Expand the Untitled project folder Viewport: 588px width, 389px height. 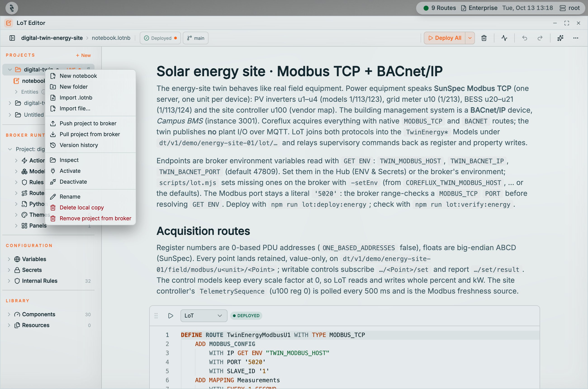coord(10,115)
